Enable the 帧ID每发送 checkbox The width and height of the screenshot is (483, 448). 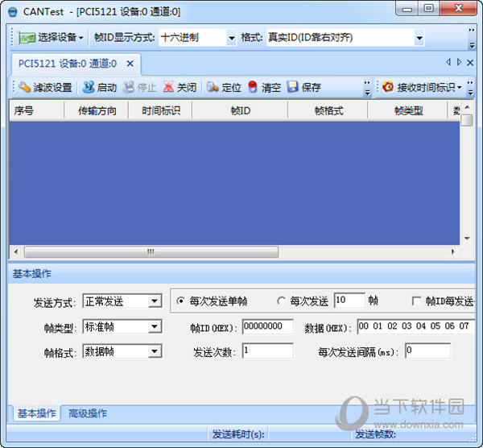click(x=416, y=301)
